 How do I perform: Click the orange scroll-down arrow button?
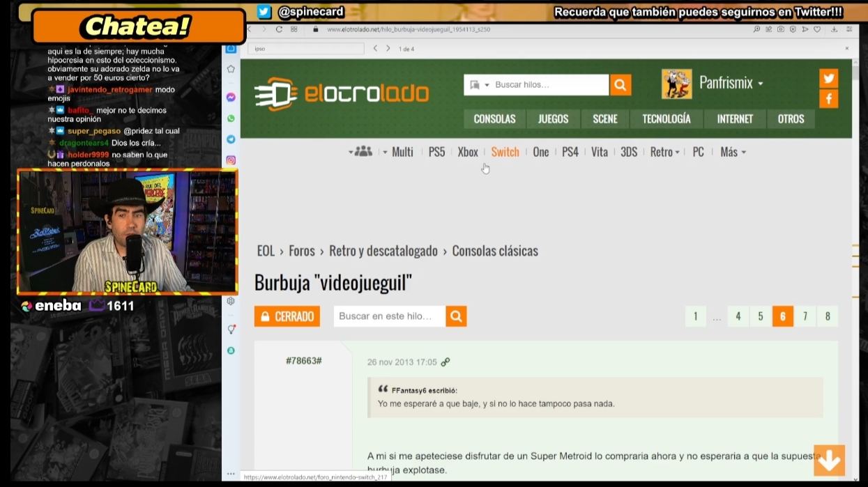click(x=829, y=460)
